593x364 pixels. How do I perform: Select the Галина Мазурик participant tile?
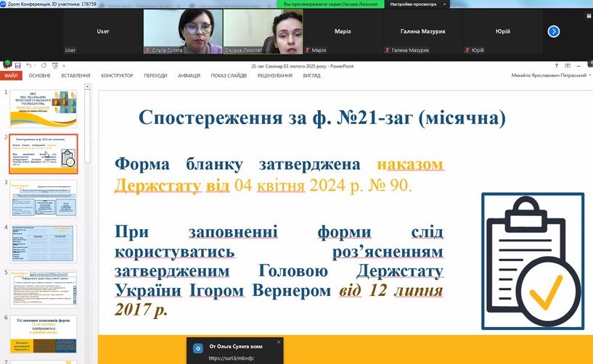pos(423,31)
